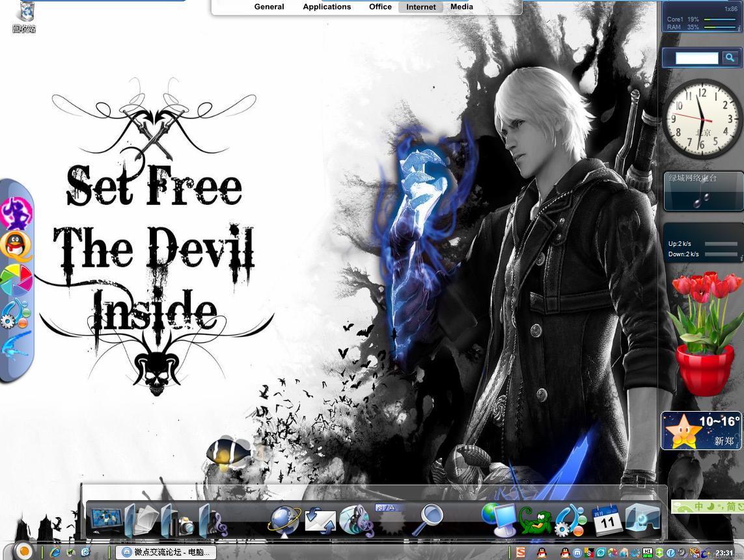Image resolution: width=744 pixels, height=560 pixels.
Task: Click the RAM 35% reading
Action: [x=683, y=27]
